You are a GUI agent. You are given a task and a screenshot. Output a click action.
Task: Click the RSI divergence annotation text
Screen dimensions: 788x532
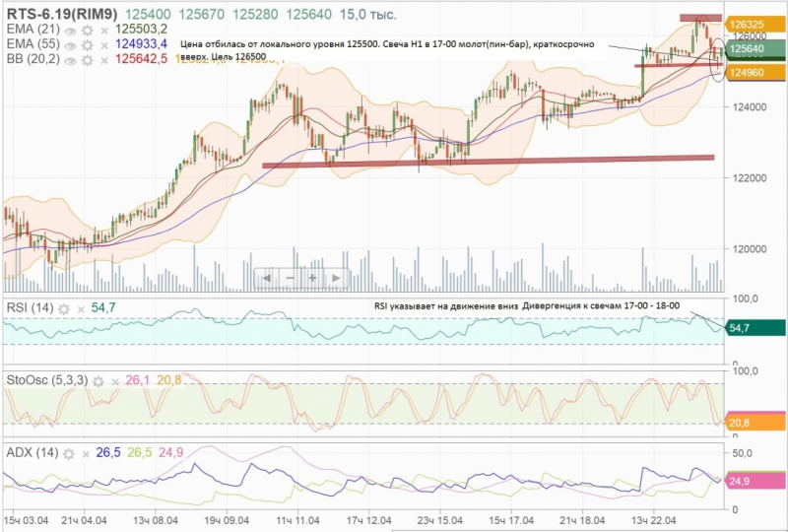[527, 306]
